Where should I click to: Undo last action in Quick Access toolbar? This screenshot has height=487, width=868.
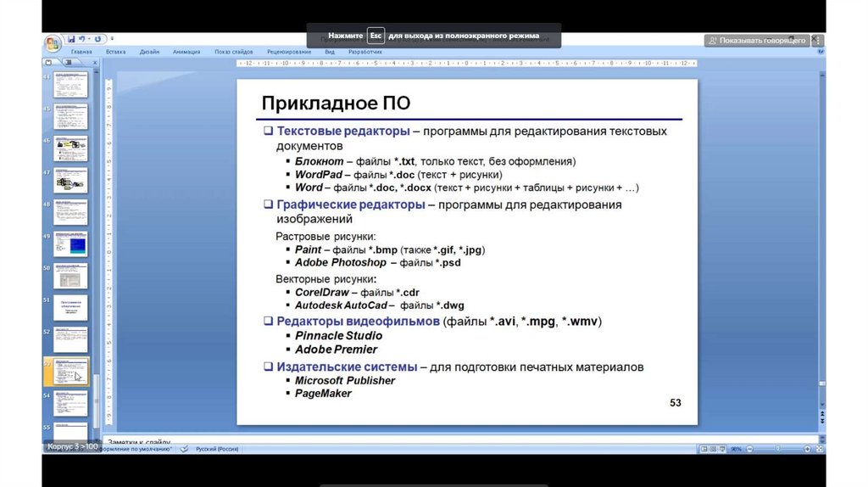(82, 39)
